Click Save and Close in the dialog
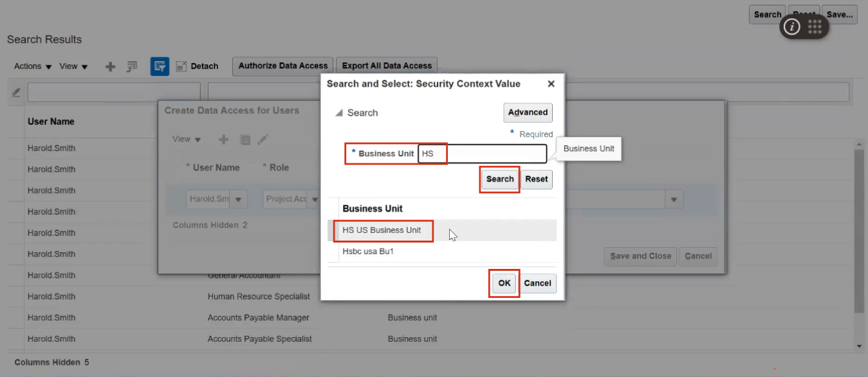 (x=640, y=256)
